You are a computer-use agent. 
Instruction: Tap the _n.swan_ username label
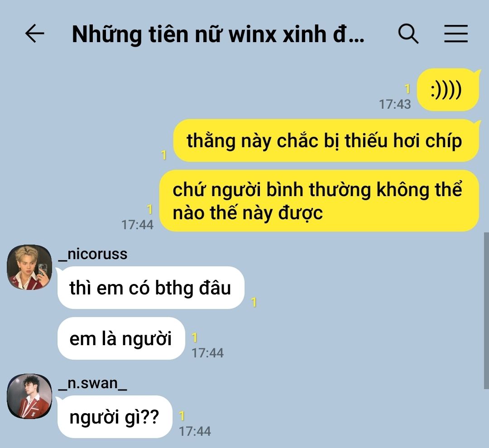click(x=93, y=383)
